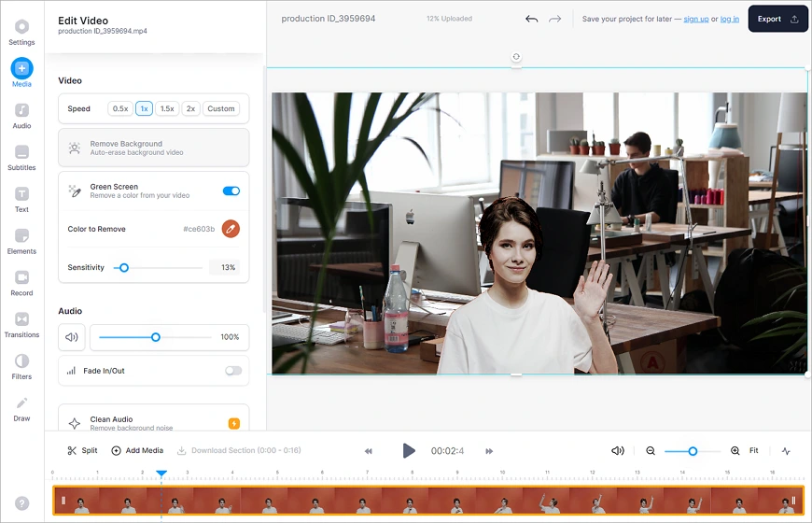Open the Transitions sidebar panel
Image resolution: width=812 pixels, height=523 pixels.
[x=21, y=325]
